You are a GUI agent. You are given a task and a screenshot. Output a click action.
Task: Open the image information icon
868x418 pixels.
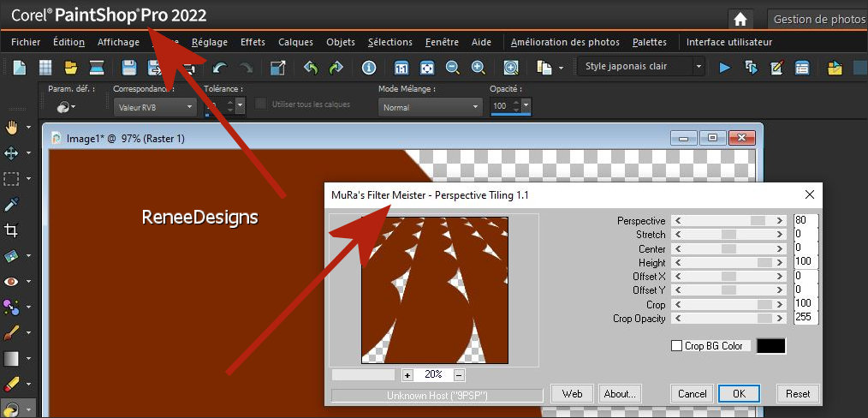tap(369, 68)
